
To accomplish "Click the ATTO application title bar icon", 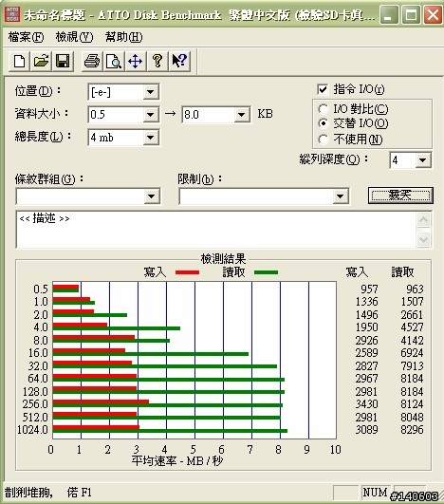I will 12,14.
